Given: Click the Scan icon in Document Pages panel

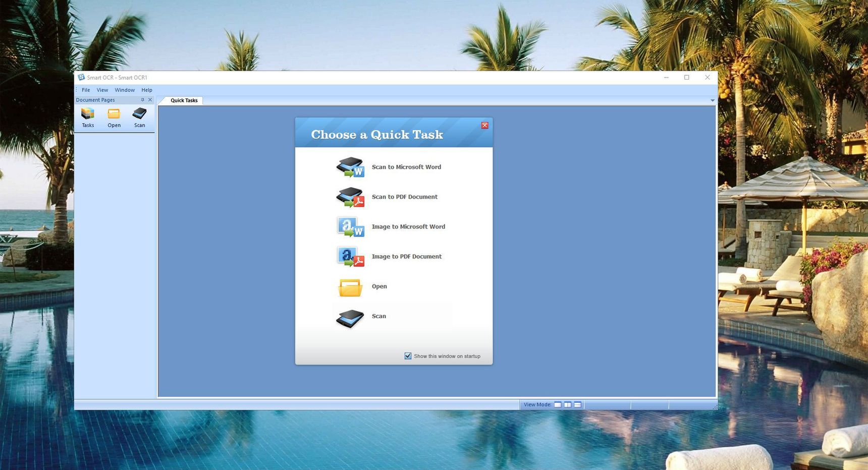Looking at the screenshot, I should click(x=139, y=113).
